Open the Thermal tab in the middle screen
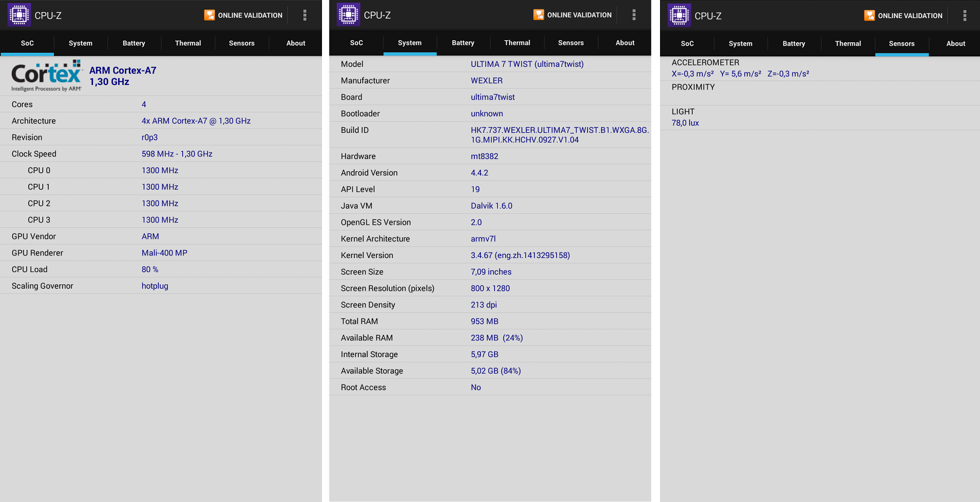Viewport: 980px width, 502px height. pos(517,43)
